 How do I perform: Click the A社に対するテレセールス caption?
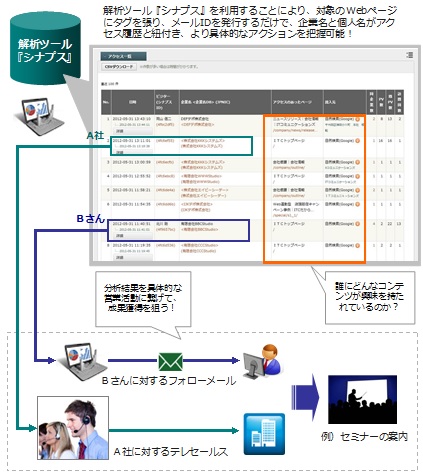coord(171,452)
